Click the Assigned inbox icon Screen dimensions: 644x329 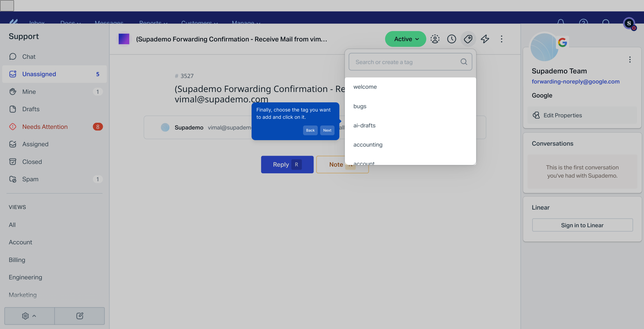pyautogui.click(x=13, y=144)
